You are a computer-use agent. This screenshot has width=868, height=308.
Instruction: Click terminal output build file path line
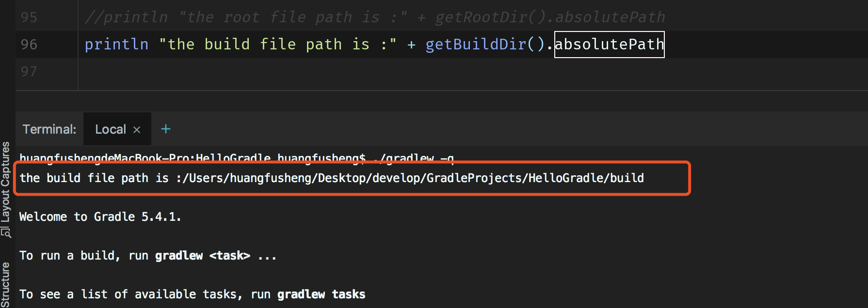[332, 178]
